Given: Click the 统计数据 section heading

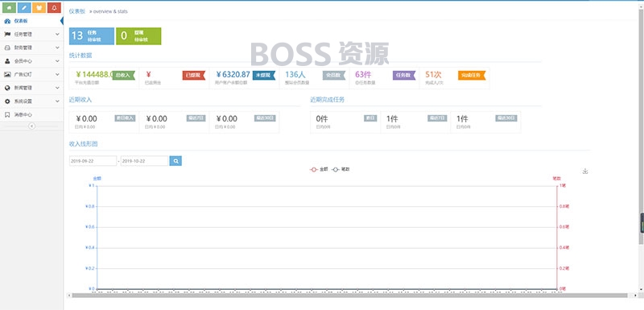Looking at the screenshot, I should [80, 55].
